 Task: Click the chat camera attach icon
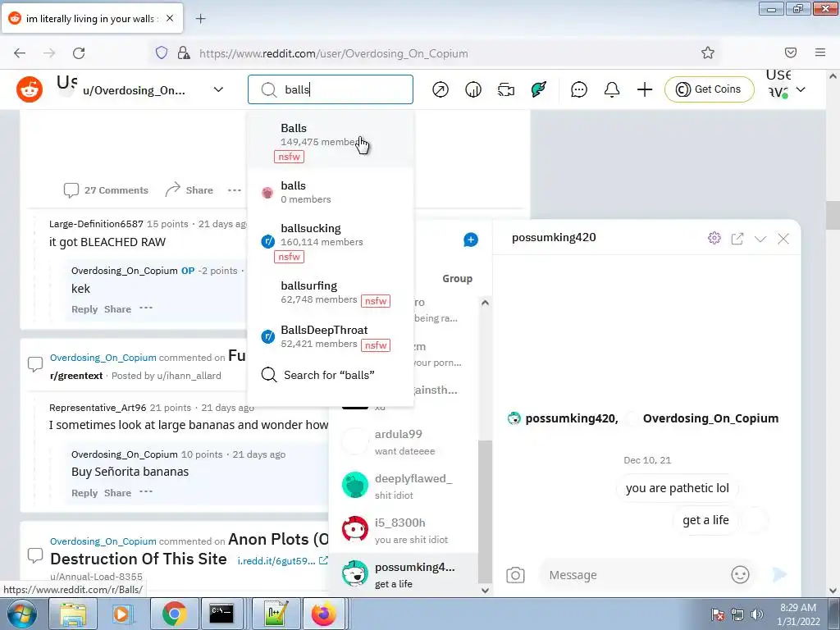pyautogui.click(x=515, y=575)
